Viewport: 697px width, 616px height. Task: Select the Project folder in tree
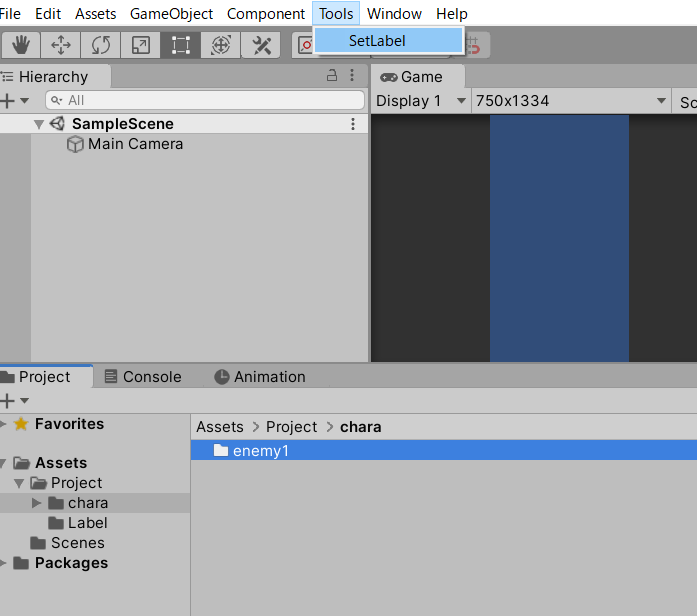coord(76,483)
